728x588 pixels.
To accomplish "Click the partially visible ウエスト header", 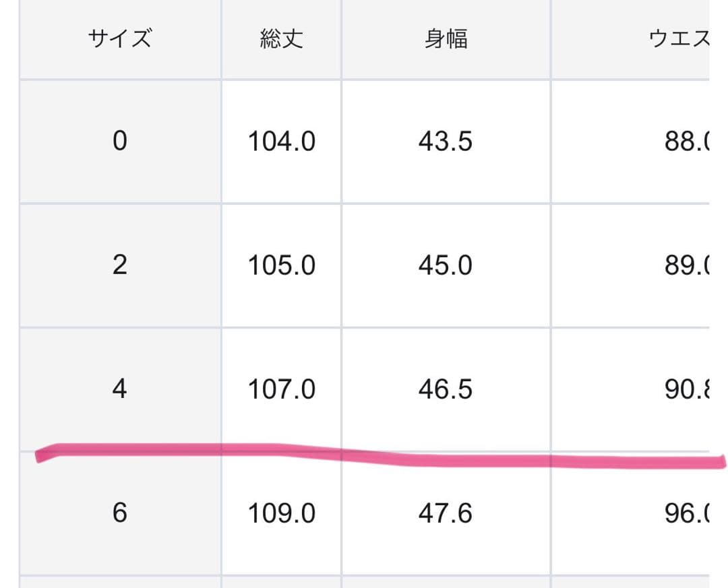I will coord(679,39).
